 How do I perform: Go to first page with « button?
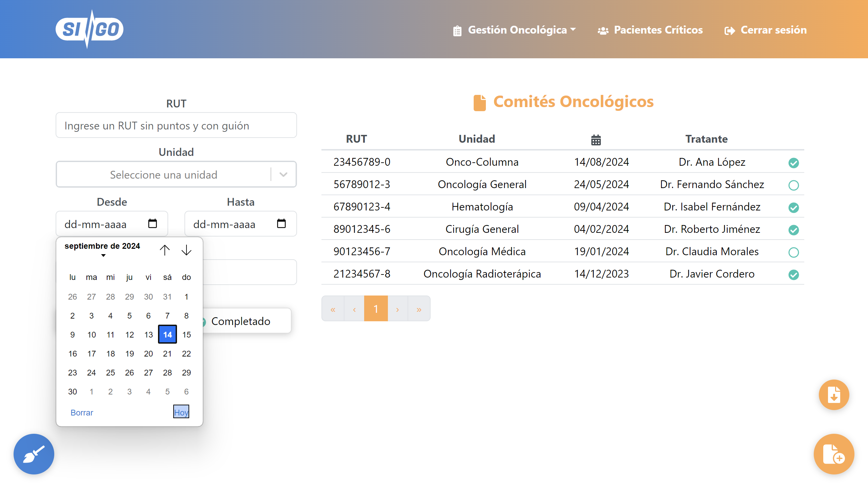point(333,308)
